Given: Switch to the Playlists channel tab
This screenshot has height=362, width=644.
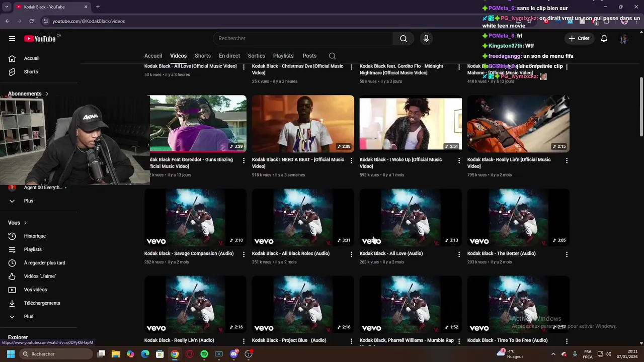Looking at the screenshot, I should [283, 56].
